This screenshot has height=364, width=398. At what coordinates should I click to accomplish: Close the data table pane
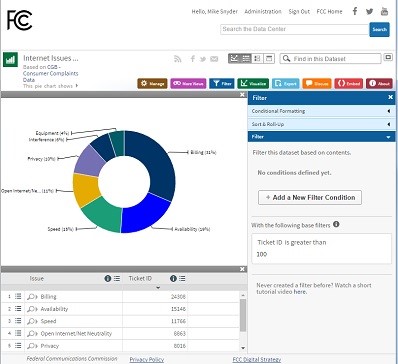click(x=242, y=269)
